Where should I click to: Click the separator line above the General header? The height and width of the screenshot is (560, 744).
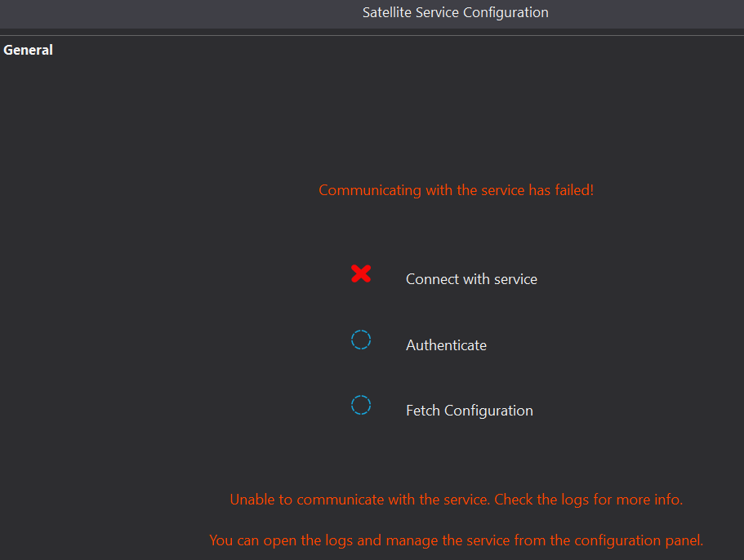[x=372, y=36]
